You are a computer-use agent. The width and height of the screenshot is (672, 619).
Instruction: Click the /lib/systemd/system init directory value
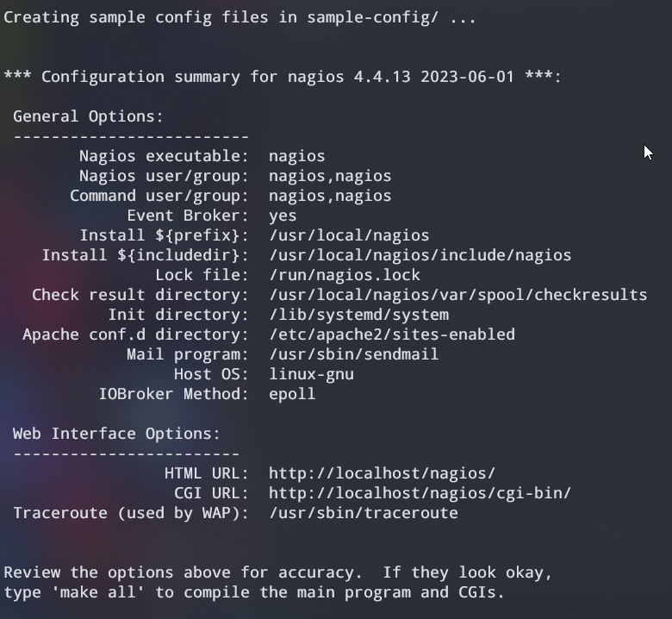(358, 315)
